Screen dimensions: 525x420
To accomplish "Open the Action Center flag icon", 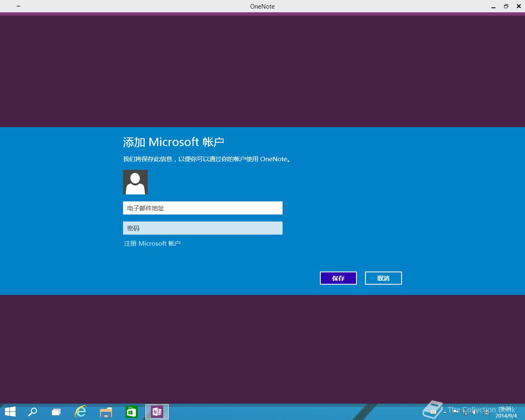I will [x=456, y=412].
